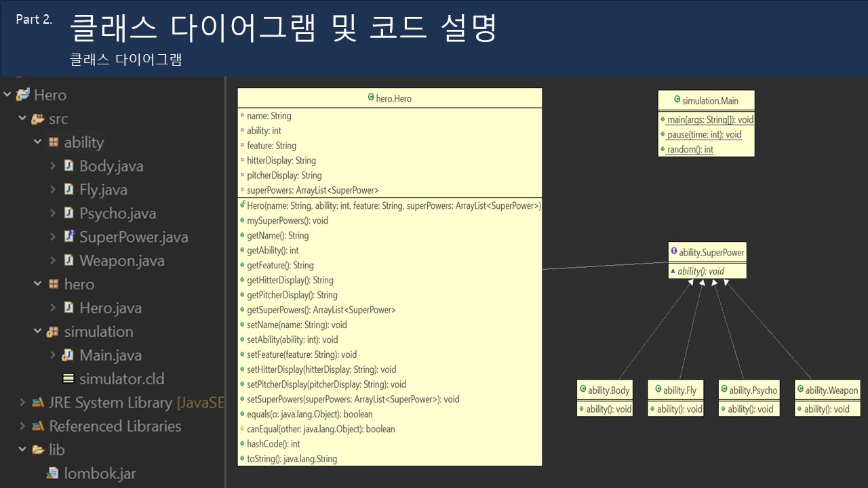Select the 'ability: int' field
The width and height of the screenshot is (868, 488).
pos(264,131)
